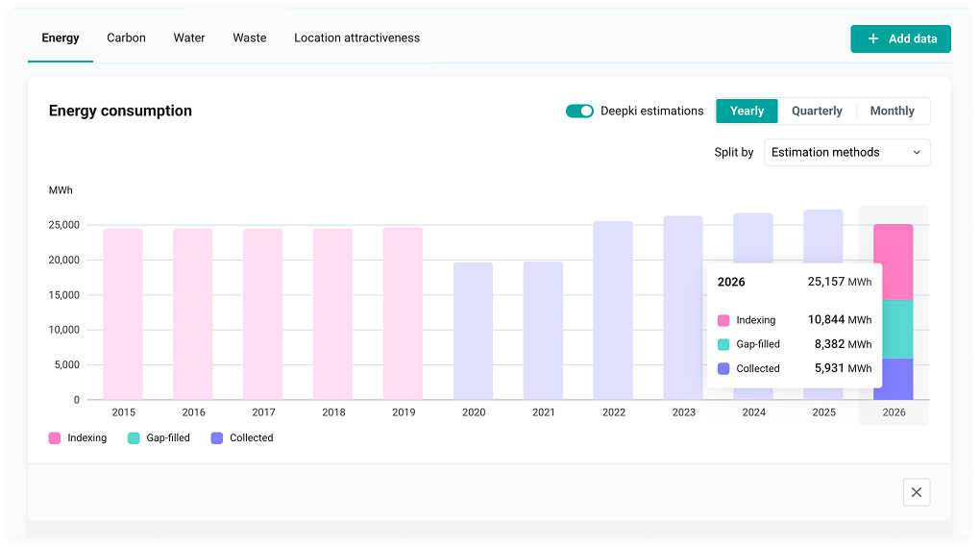
Task: Select the Monthly view
Action: pos(893,111)
